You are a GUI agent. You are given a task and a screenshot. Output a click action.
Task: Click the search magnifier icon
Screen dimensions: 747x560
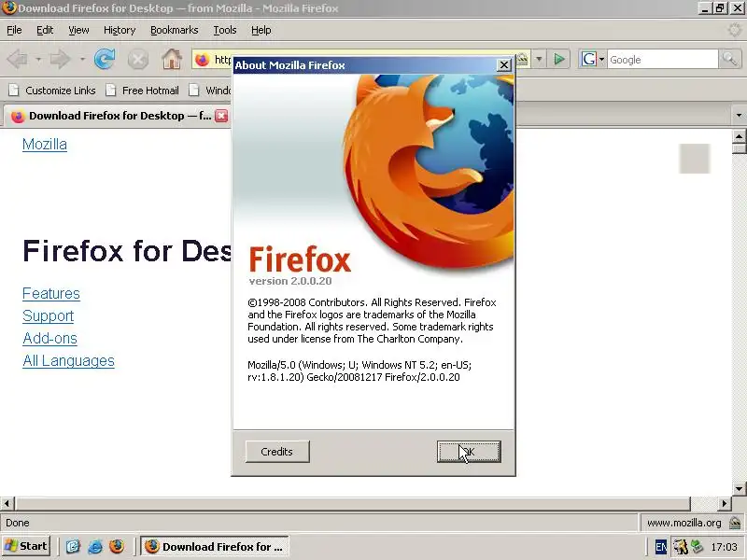729,60
